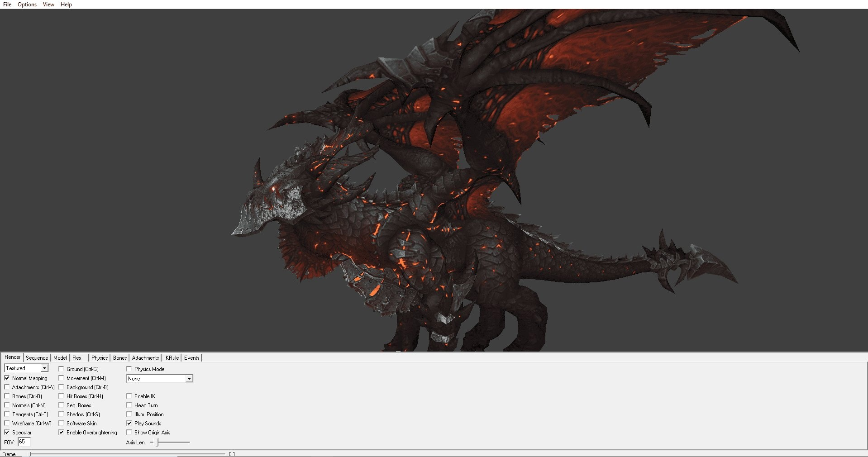The height and width of the screenshot is (457, 868).
Task: Open the File menu
Action: [7, 5]
